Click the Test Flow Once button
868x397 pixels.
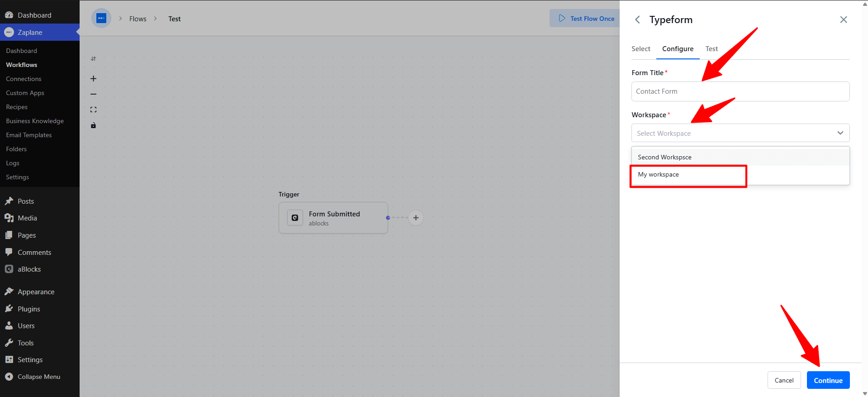(585, 19)
